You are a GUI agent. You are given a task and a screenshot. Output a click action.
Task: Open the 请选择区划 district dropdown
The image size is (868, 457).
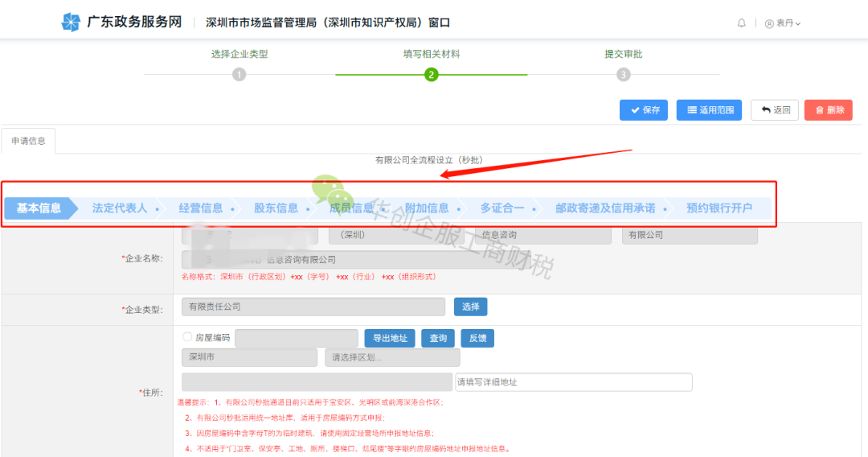click(x=392, y=357)
